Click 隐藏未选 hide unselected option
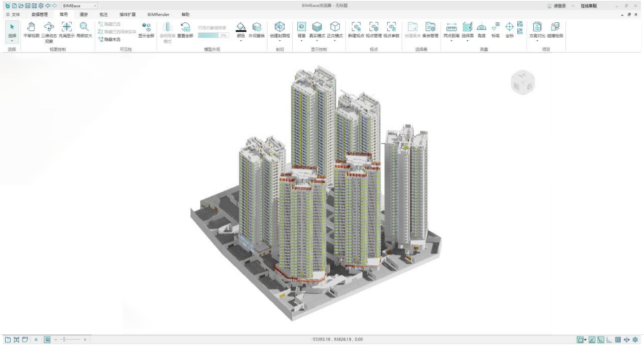644x345 pixels. 110,39
